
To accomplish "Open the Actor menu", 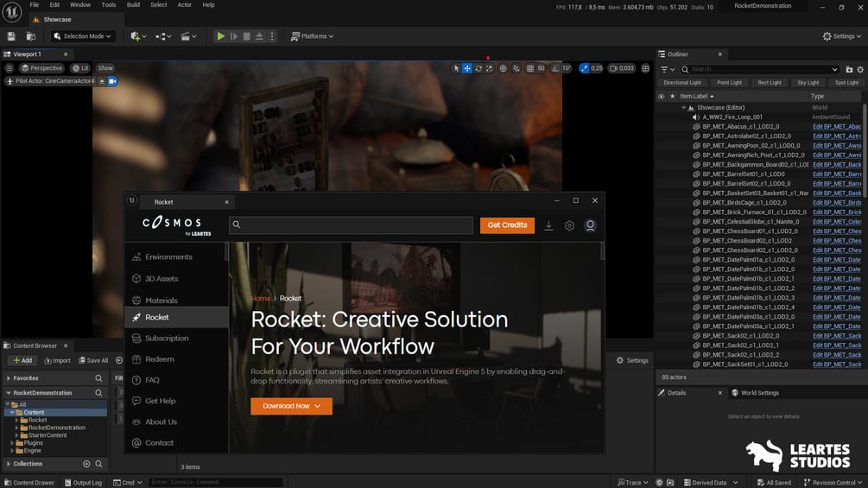I will tap(184, 5).
